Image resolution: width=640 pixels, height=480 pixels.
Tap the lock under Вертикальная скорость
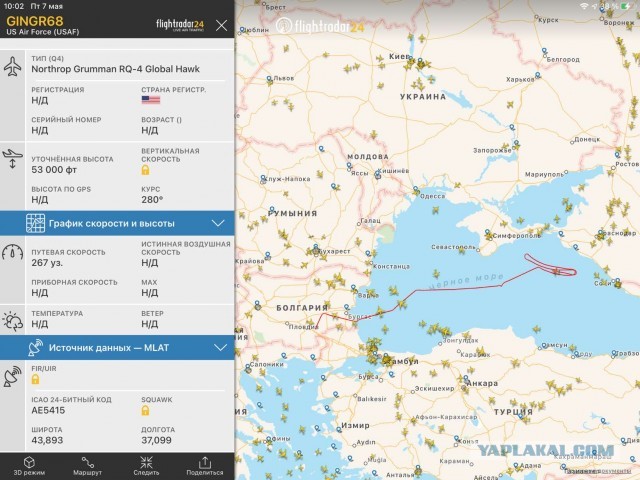pos(145,170)
